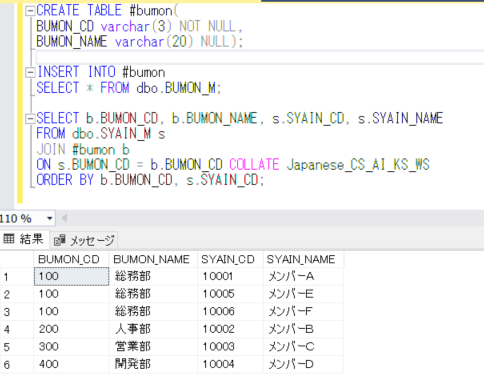Viewport: 484px width, 384px height.
Task: Select the BUMON_NAME column header
Action: pos(153,259)
